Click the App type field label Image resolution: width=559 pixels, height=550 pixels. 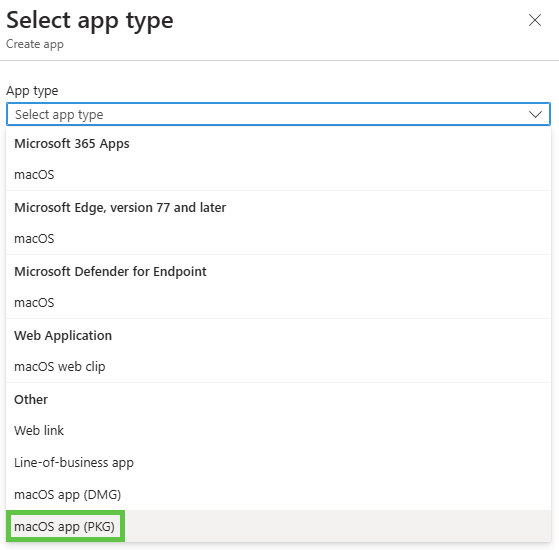click(x=32, y=91)
